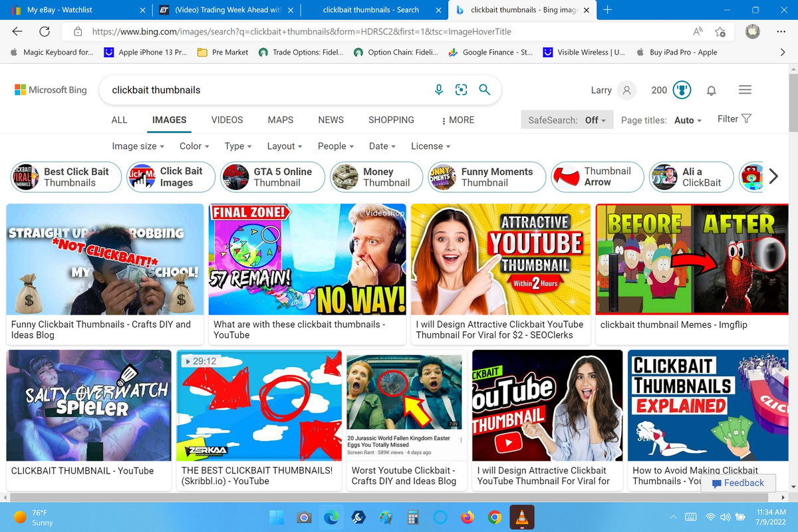Select the Funny Moments Thumbnail chip

487,177
